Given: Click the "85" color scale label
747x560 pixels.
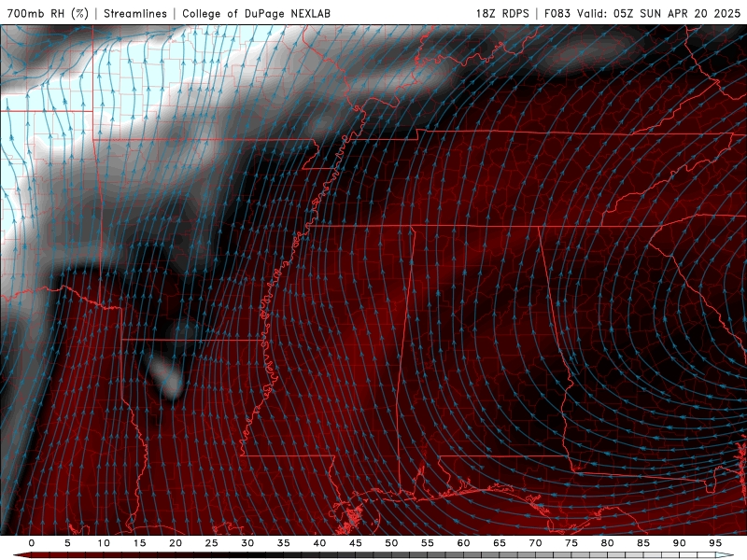Looking at the screenshot, I should pos(643,543).
